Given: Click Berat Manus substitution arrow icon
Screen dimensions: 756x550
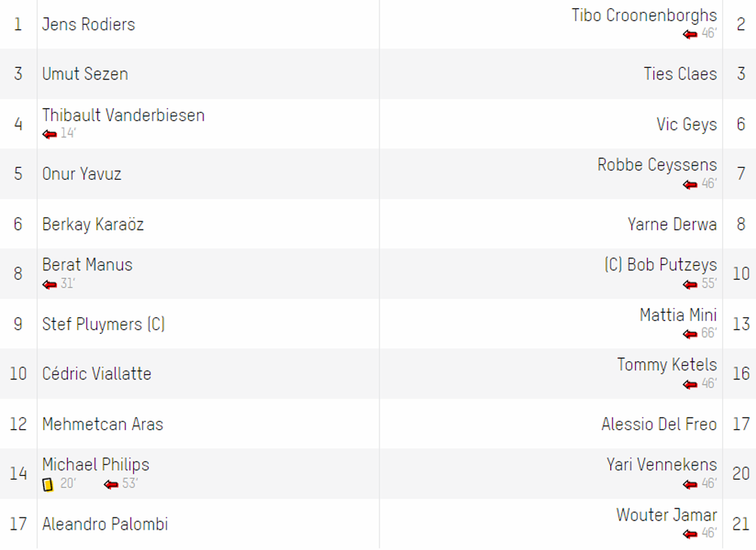Looking at the screenshot, I should (x=50, y=285).
